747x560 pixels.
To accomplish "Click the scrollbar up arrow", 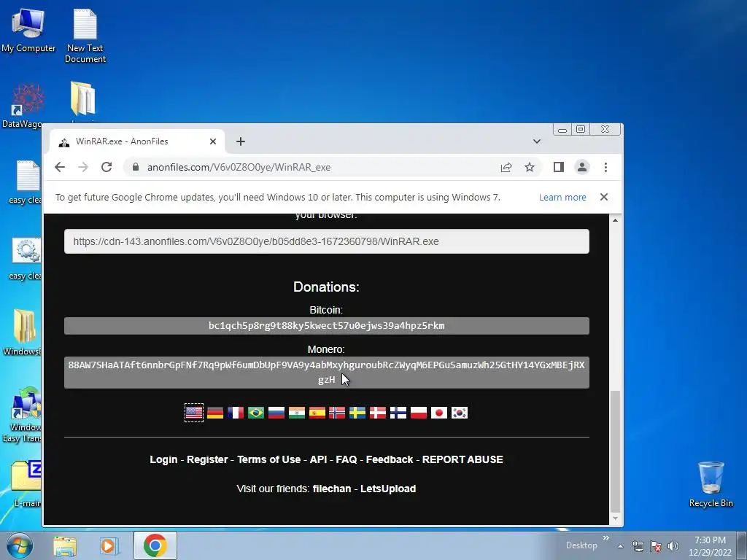I will (615, 220).
